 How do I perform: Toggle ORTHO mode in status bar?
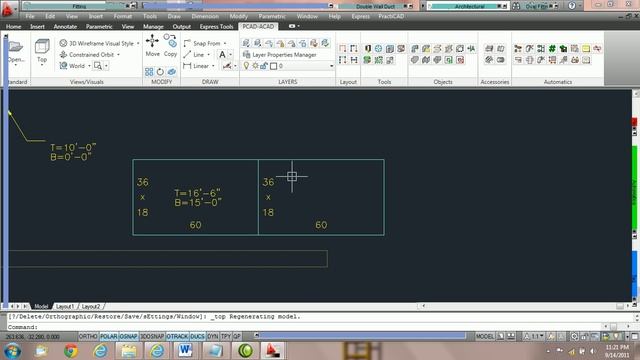pos(88,336)
